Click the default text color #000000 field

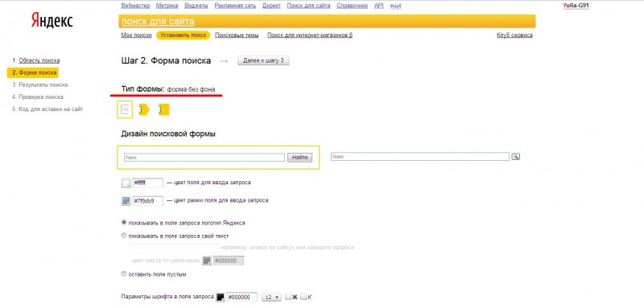tap(229, 261)
